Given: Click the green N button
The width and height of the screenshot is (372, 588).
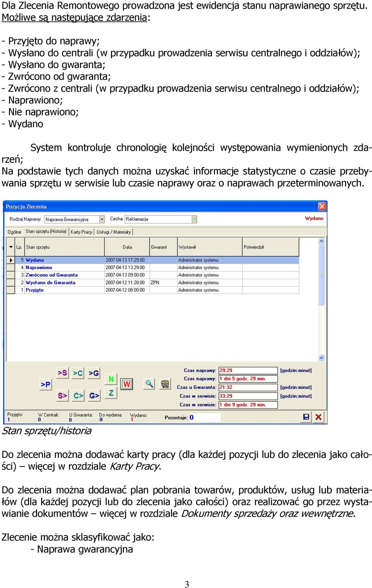Looking at the screenshot, I should pyautogui.click(x=111, y=379).
